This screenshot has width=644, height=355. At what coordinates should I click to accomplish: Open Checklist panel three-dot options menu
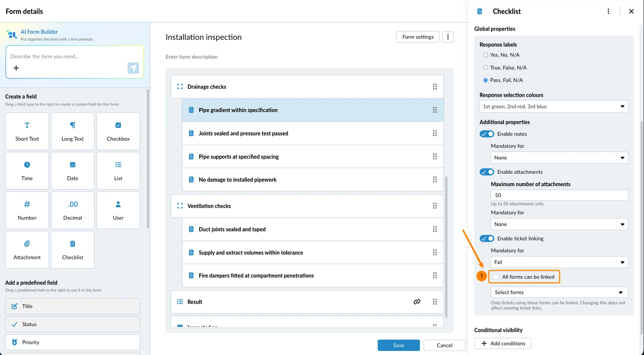tap(608, 11)
